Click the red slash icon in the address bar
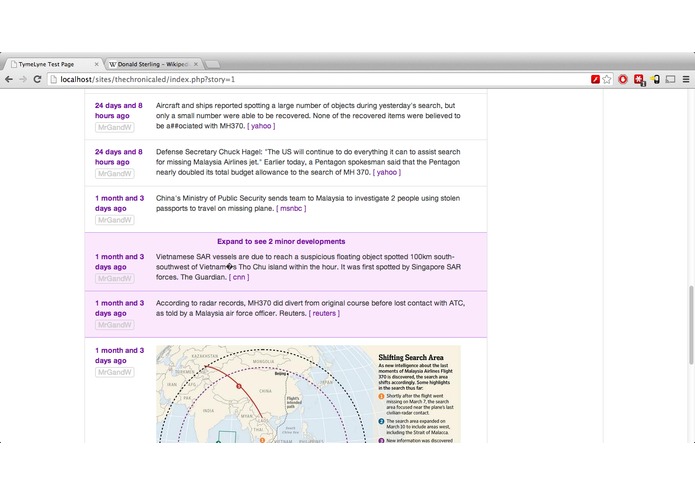The height and width of the screenshot is (494, 695). click(595, 79)
